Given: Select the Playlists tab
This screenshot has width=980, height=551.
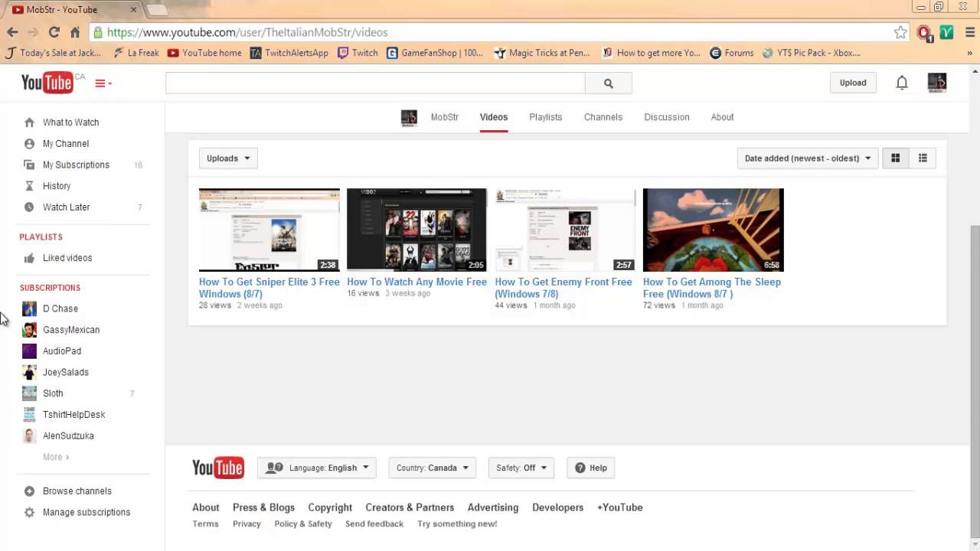Looking at the screenshot, I should coord(546,117).
